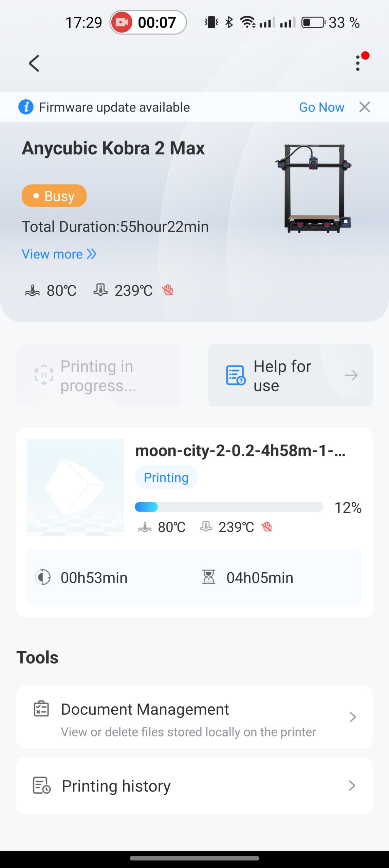Tap the elapsed time clock icon
This screenshot has width=389, height=868.
(43, 577)
